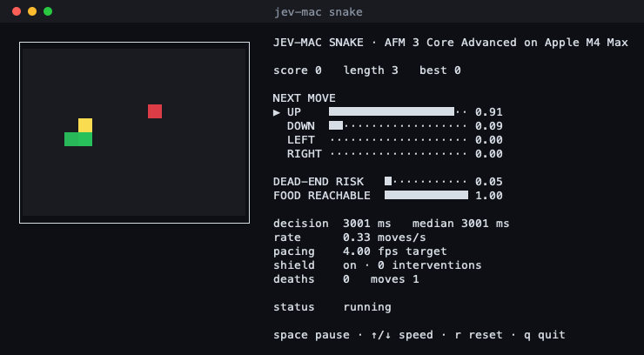Click the yellow snake head block
Image resolution: width=644 pixels, height=355 pixels.
[85, 125]
